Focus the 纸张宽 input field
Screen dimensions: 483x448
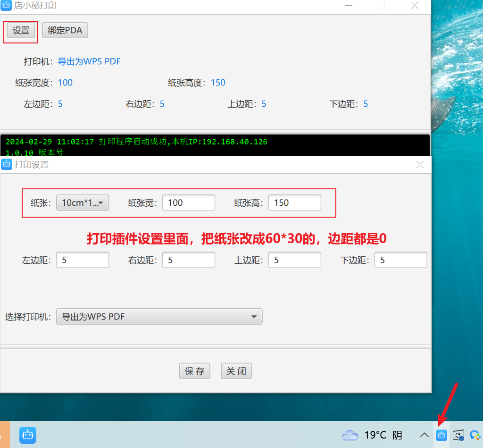(x=189, y=203)
